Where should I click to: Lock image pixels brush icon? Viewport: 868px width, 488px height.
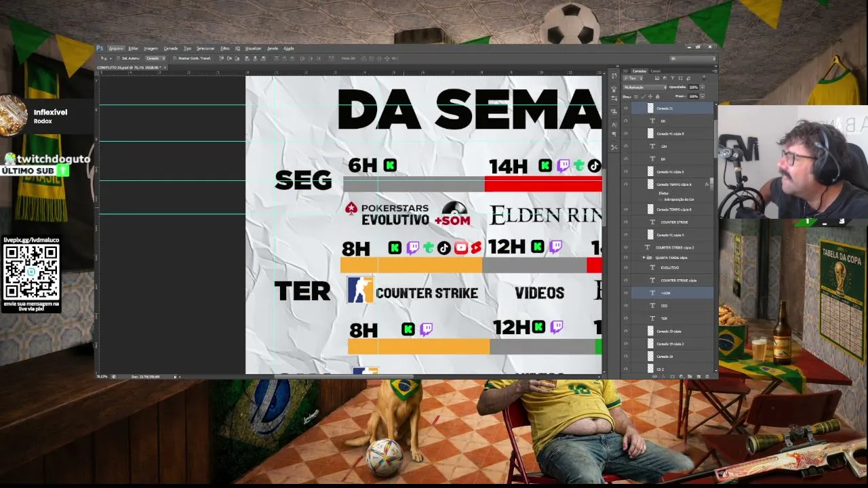point(643,96)
